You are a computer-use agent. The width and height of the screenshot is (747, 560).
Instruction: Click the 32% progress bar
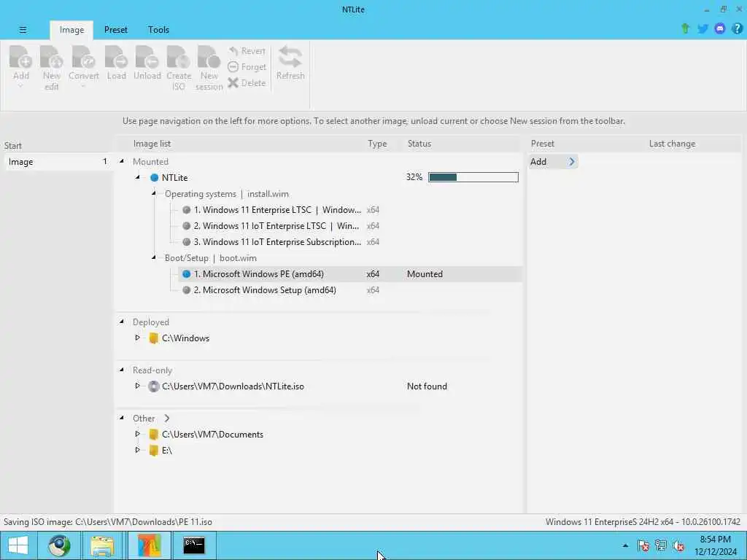pyautogui.click(x=473, y=177)
